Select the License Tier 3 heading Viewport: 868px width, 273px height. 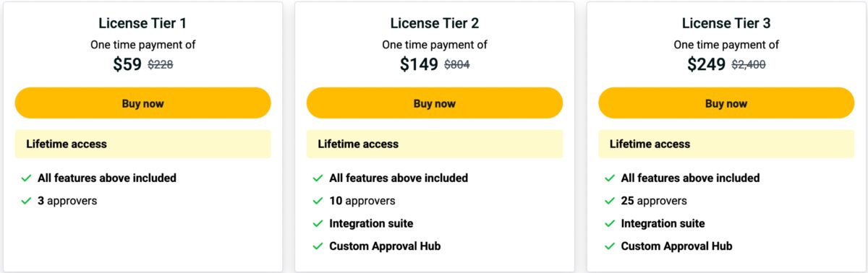(x=726, y=24)
